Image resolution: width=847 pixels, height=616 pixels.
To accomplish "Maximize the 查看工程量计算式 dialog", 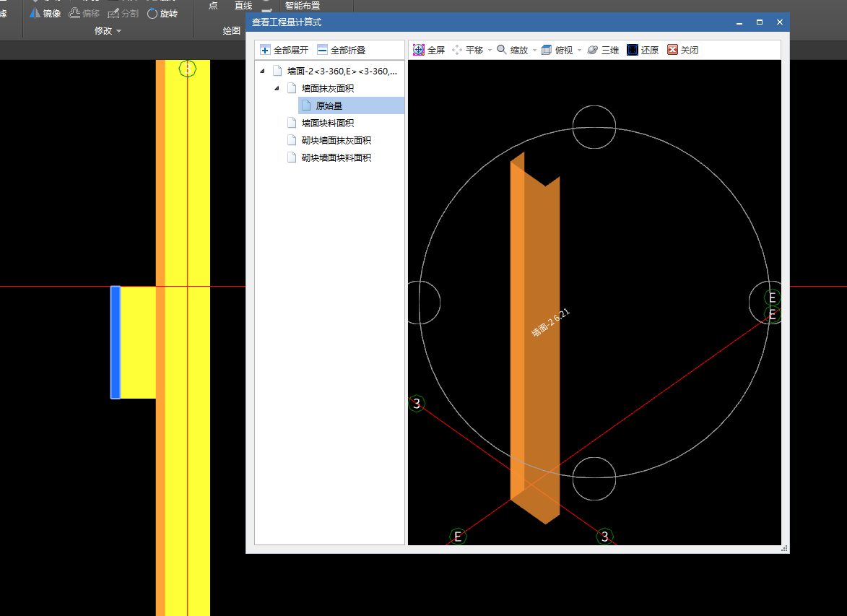I will pos(760,22).
